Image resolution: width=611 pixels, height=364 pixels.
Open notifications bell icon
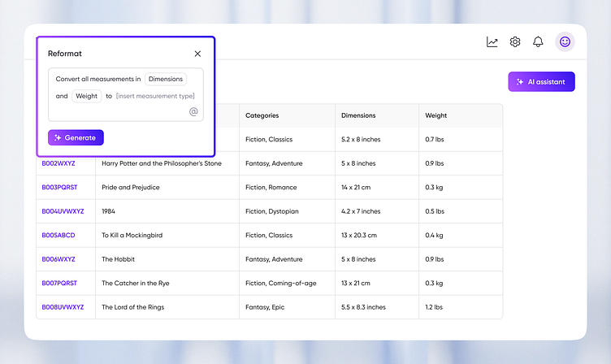pos(538,42)
